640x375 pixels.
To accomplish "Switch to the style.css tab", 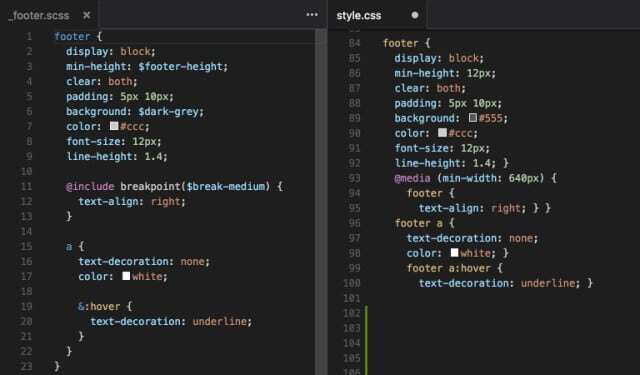I will pyautogui.click(x=377, y=15).
